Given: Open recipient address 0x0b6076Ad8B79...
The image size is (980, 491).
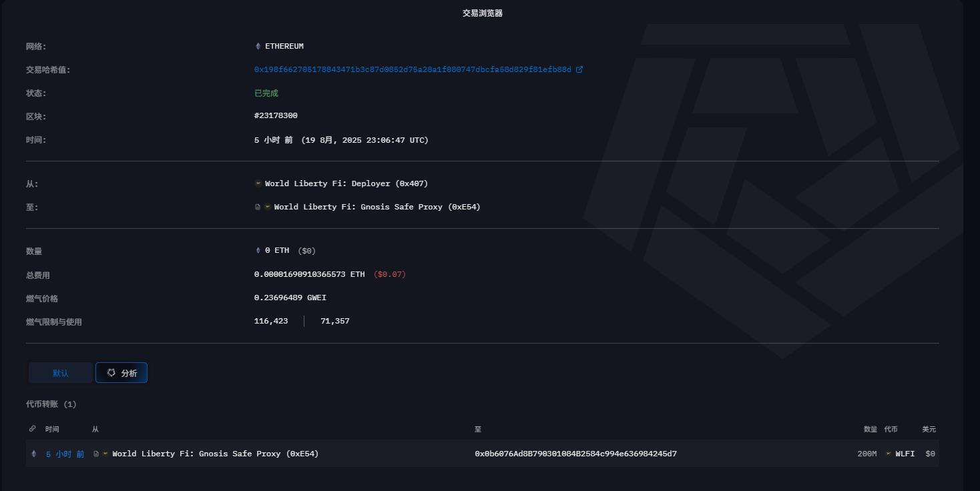Looking at the screenshot, I should tap(575, 454).
